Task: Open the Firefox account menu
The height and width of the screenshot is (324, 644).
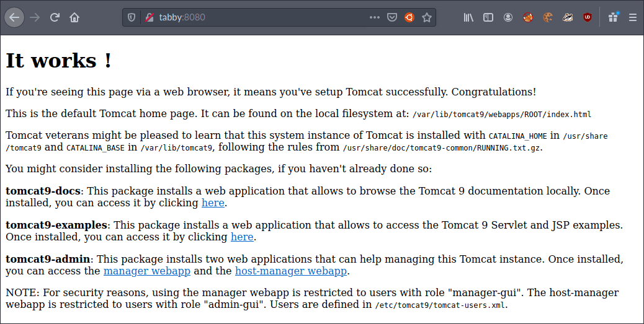Action: click(x=508, y=17)
